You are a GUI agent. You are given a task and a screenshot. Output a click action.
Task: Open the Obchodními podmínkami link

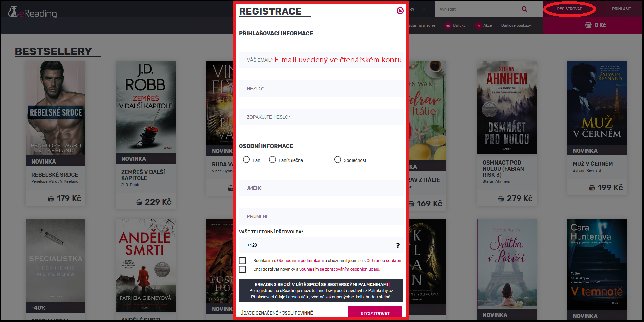[300, 261]
